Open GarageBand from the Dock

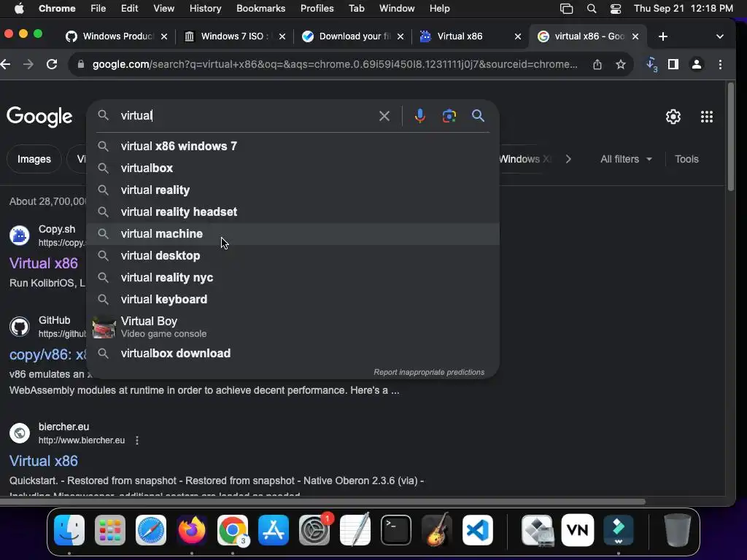(437, 529)
